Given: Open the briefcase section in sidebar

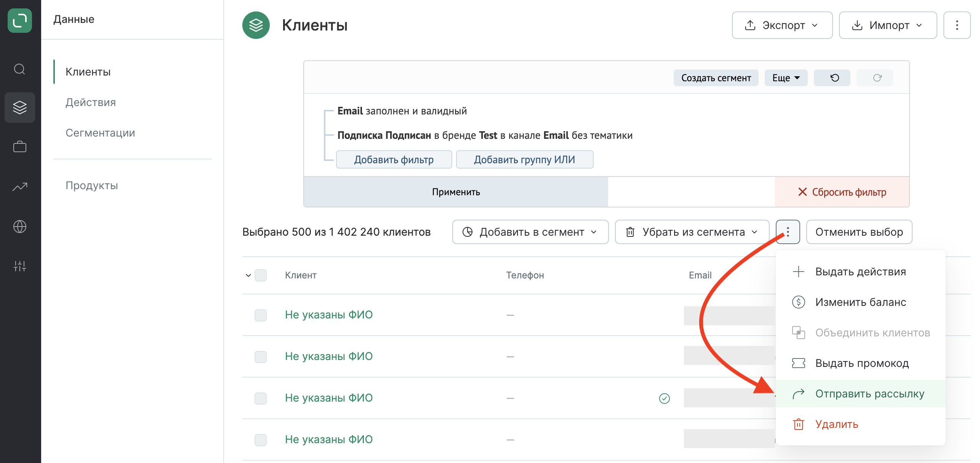Looking at the screenshot, I should [20, 147].
